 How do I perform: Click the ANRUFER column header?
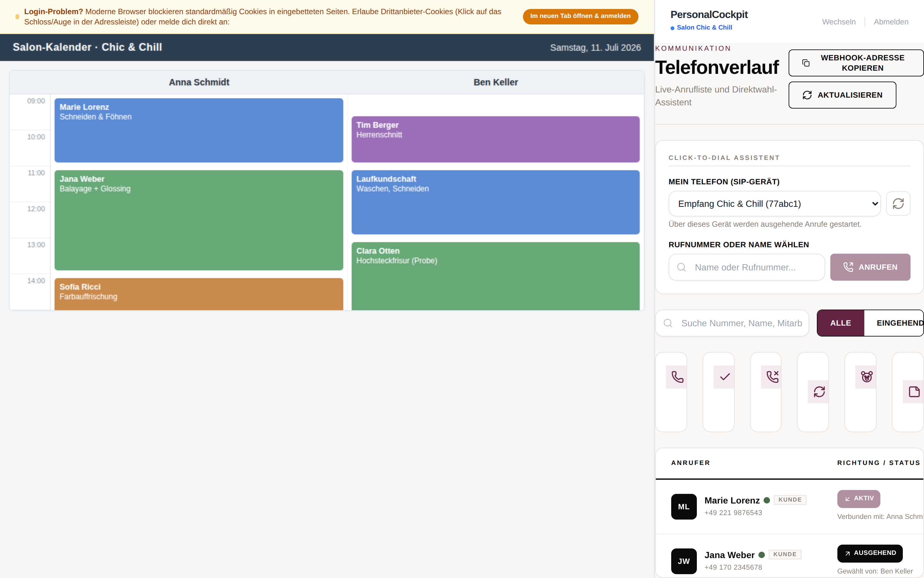(x=690, y=463)
